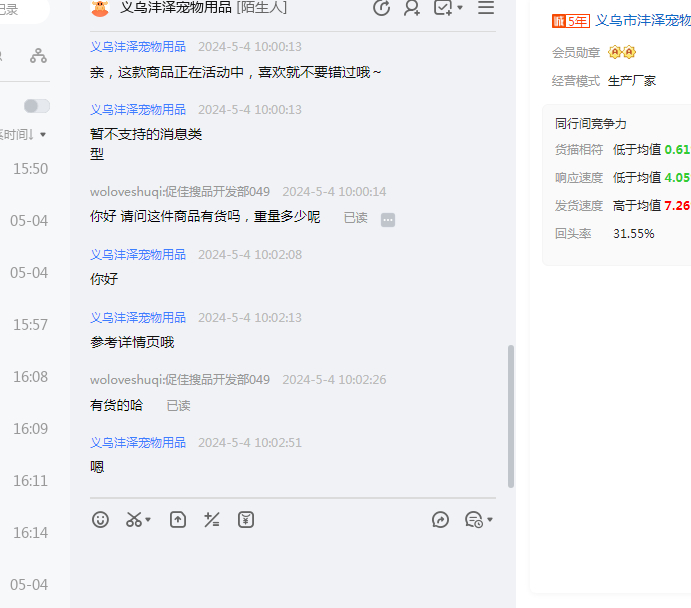Image resolution: width=691 pixels, height=608 pixels.
Task: Click sender name above 参考详情页哦
Action: [138, 317]
